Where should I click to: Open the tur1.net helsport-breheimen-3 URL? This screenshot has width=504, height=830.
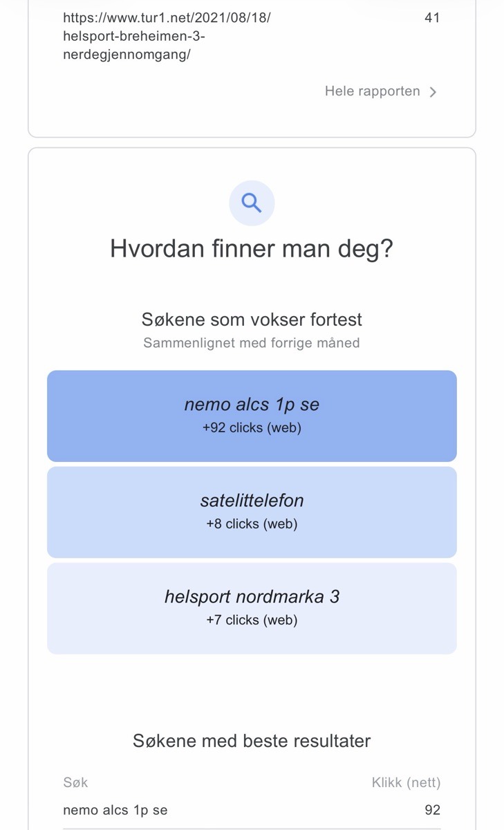pyautogui.click(x=167, y=36)
